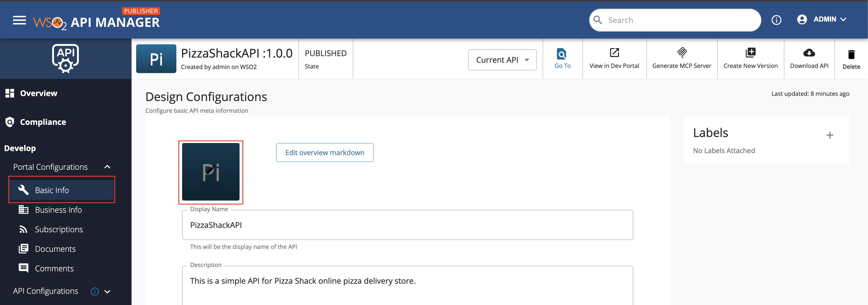
Task: Download the API via cloud icon
Action: click(x=809, y=53)
